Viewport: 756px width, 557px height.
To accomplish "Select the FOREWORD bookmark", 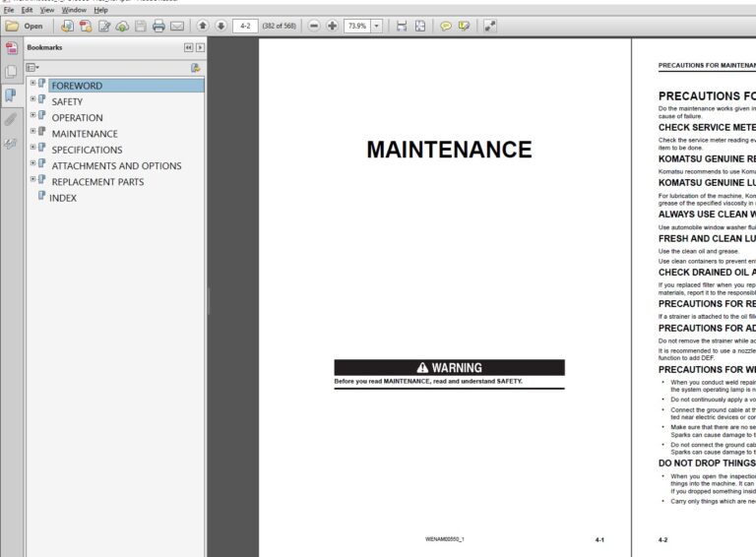I will click(77, 86).
